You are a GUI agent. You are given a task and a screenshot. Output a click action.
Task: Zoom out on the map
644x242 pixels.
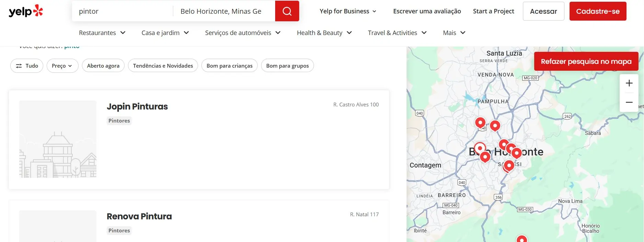tap(629, 102)
